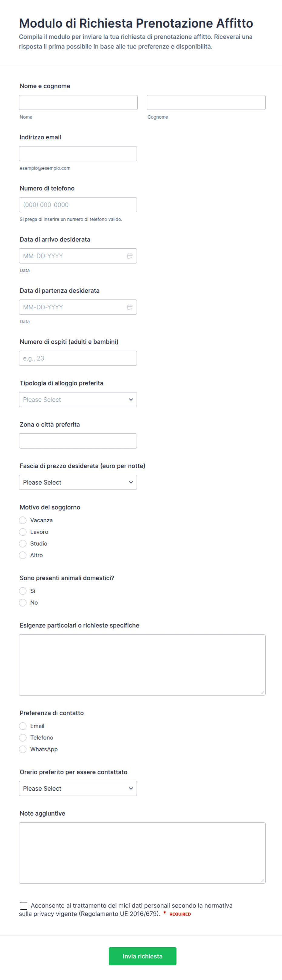The height and width of the screenshot is (980, 282).
Task: Focus the Numero di telefono field
Action: (78, 205)
